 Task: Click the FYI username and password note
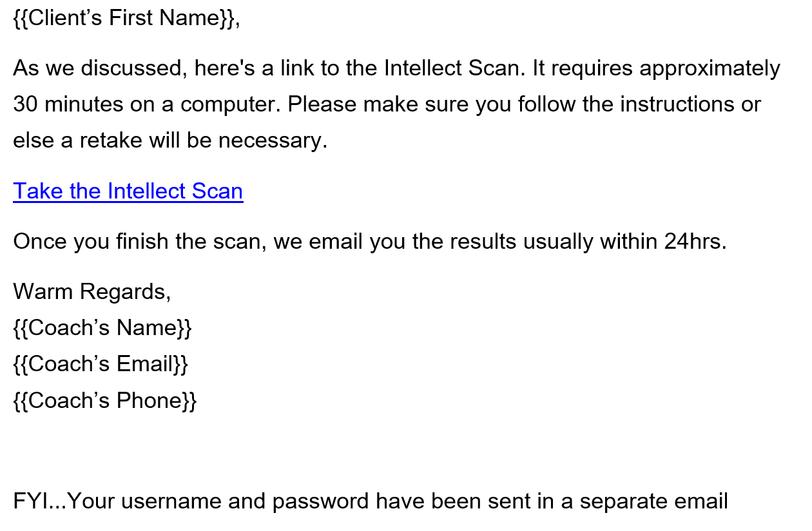371,501
